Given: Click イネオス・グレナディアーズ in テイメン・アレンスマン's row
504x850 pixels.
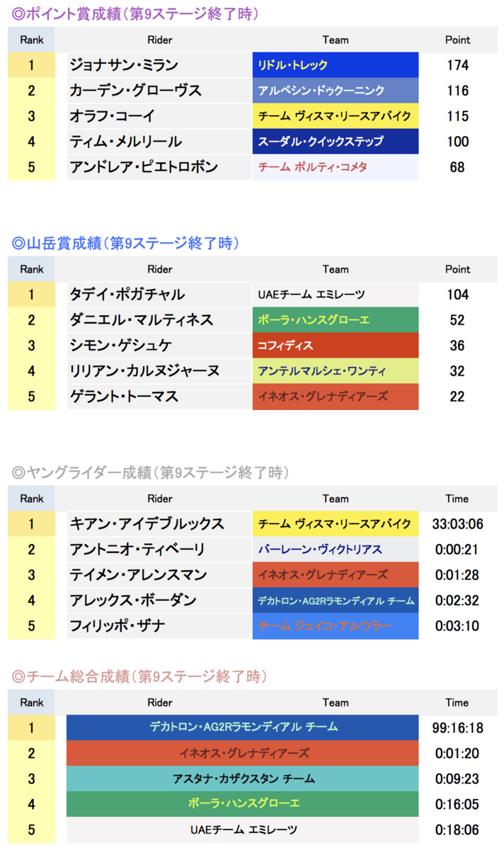Looking at the screenshot, I should tap(336, 575).
